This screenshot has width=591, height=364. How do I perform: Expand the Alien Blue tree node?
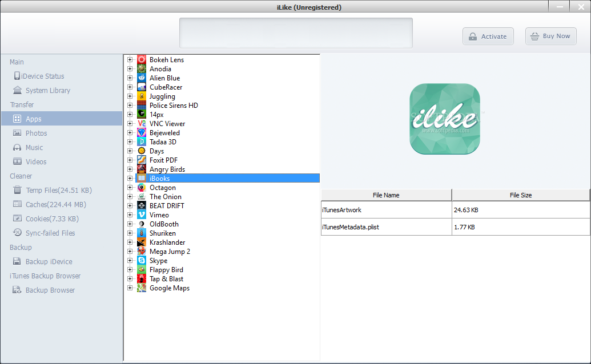coord(130,78)
